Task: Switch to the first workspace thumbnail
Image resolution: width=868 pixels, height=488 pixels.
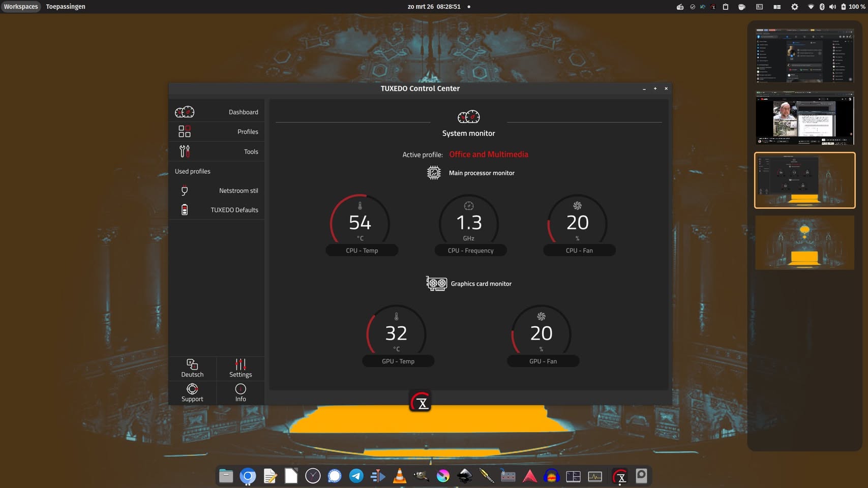Action: point(804,55)
